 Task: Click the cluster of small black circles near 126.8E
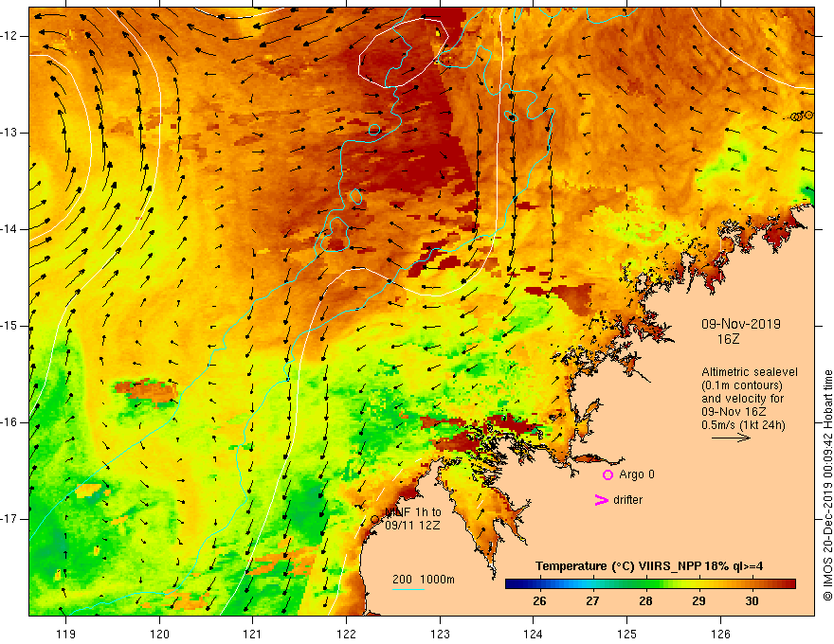coord(801,116)
